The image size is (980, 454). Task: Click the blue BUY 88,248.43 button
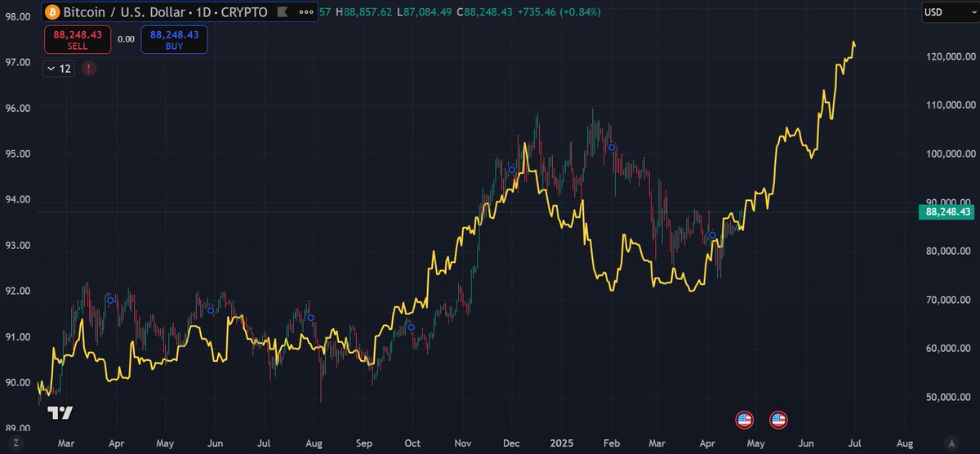coord(174,39)
